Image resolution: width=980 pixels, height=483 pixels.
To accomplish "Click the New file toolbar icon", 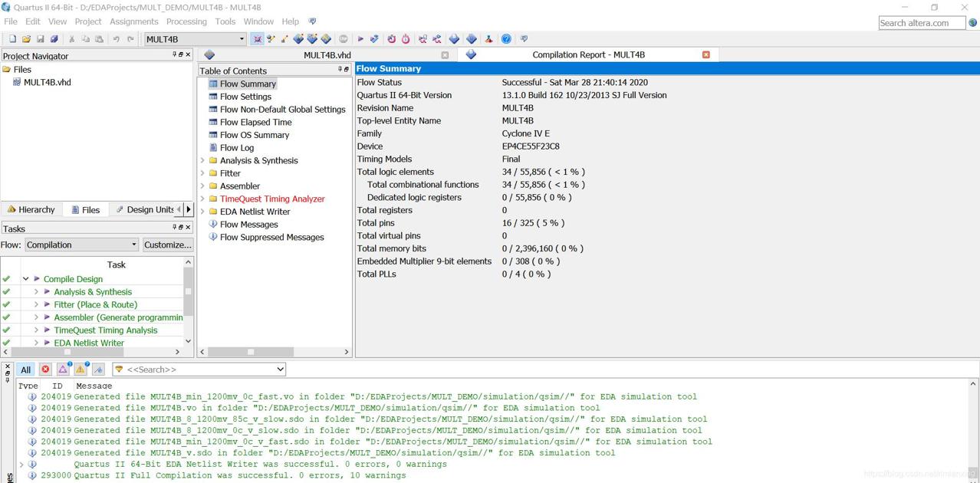I will pyautogui.click(x=12, y=39).
